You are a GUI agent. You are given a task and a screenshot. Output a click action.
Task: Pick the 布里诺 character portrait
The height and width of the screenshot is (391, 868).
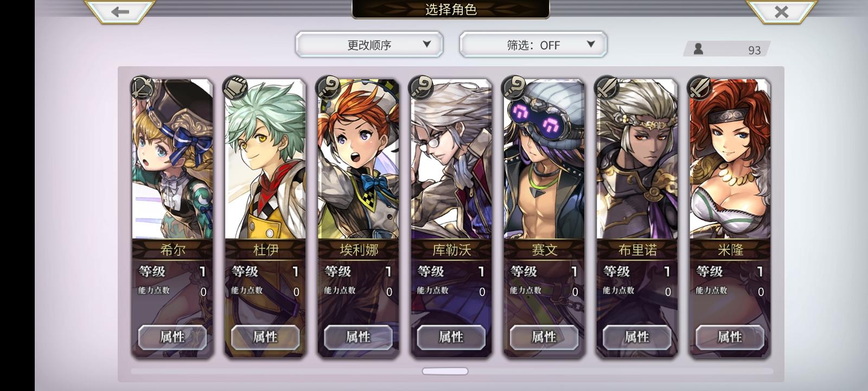click(637, 159)
